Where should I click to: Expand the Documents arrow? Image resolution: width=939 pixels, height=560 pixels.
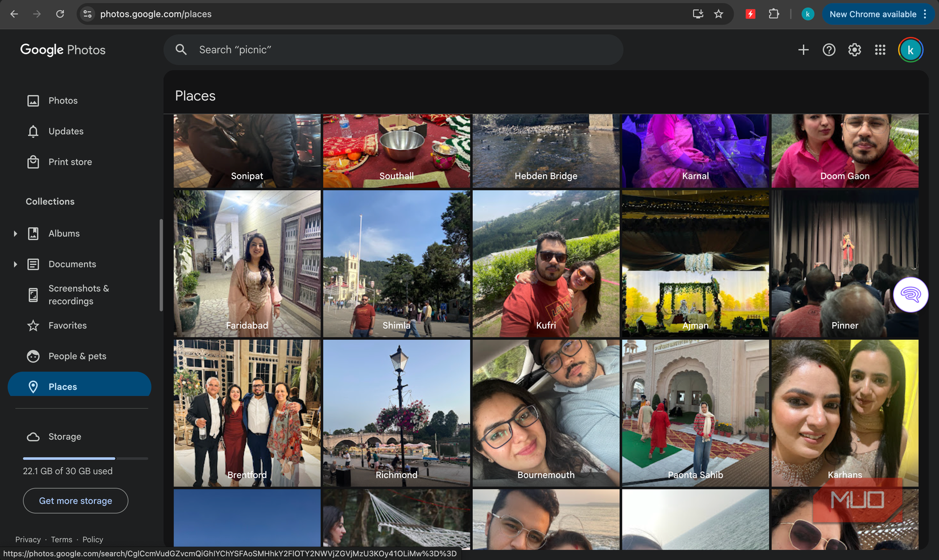point(15,265)
